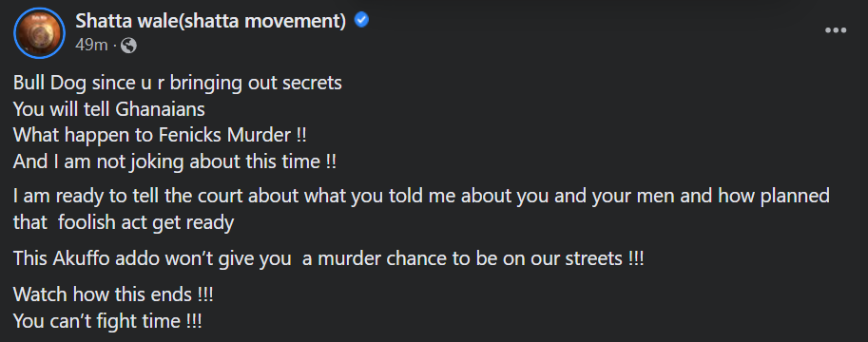The width and height of the screenshot is (868, 342).
Task: Click the 'You can't fight time' line
Action: (x=107, y=320)
